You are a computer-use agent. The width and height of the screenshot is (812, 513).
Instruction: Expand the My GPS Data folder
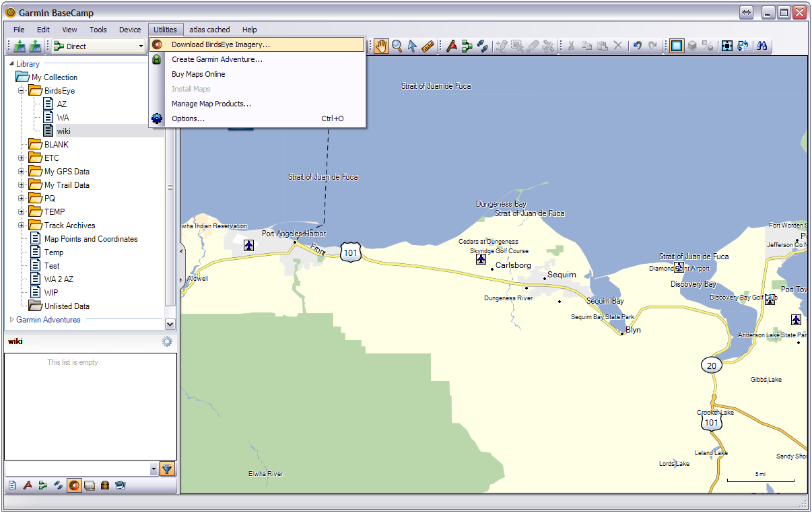(x=22, y=171)
